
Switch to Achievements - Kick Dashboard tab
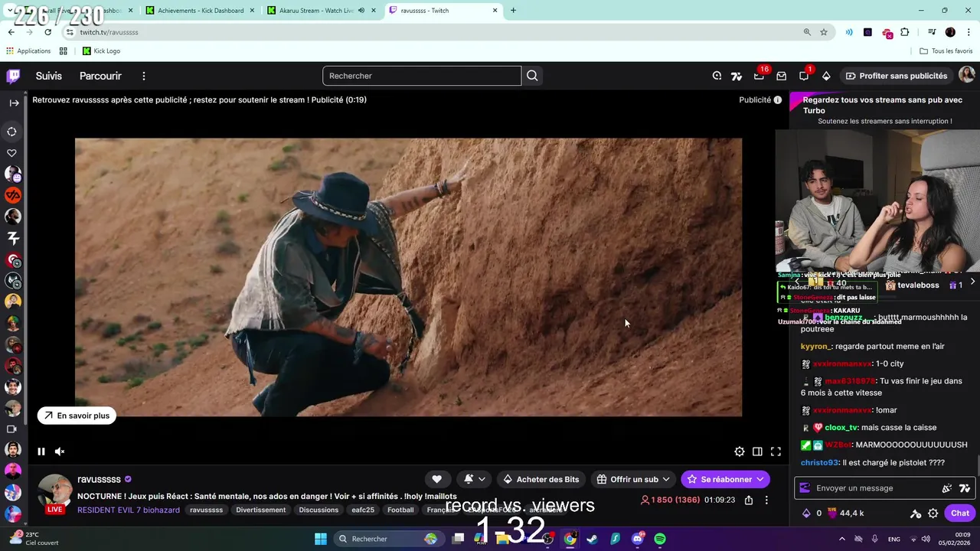(x=199, y=11)
